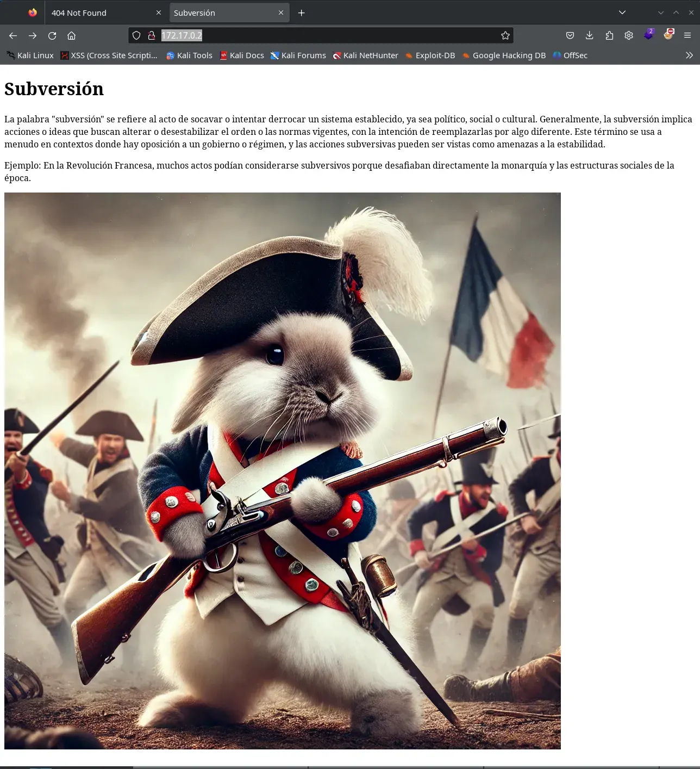Image resolution: width=700 pixels, height=769 pixels.
Task: Save page to Pocket
Action: pos(570,35)
